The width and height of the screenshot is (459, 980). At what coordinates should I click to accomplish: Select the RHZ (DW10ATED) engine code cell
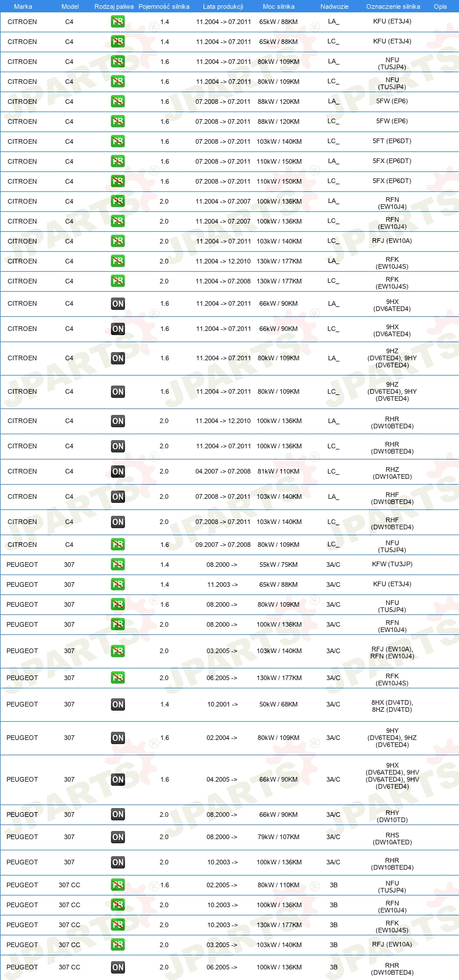pyautogui.click(x=392, y=473)
